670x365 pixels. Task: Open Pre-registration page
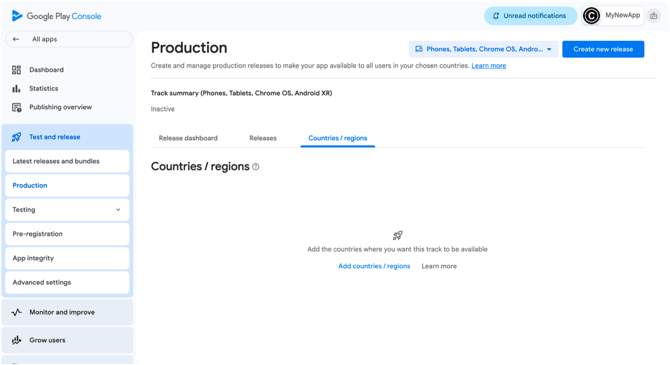tap(68, 234)
